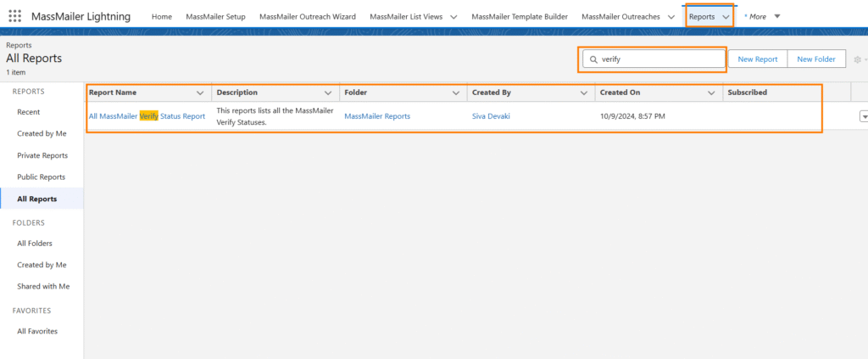Screen dimensions: 868x359
Task: Open the settings gear icon
Action: pyautogui.click(x=858, y=59)
